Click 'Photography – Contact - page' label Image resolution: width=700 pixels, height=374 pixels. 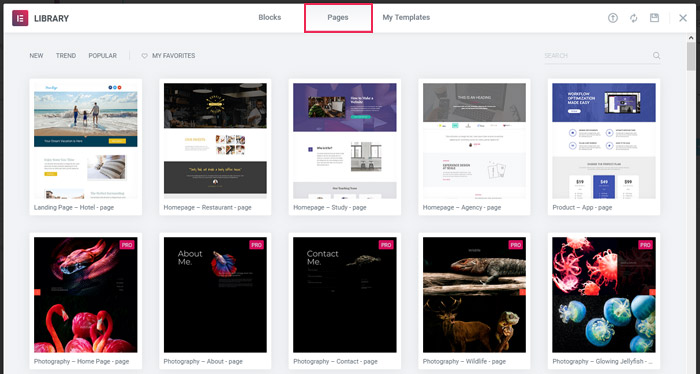(335, 362)
